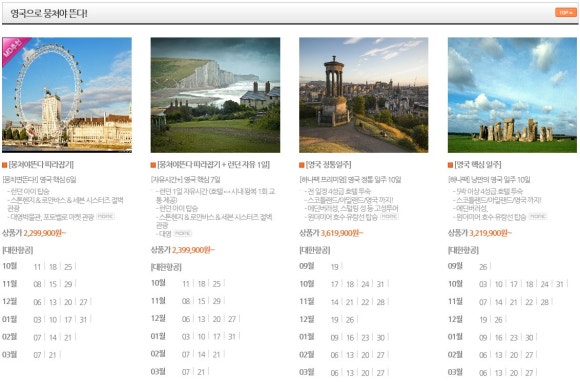Select 10월 18 in 영국 핵심 7일
The height and width of the screenshot is (382, 580).
click(202, 284)
